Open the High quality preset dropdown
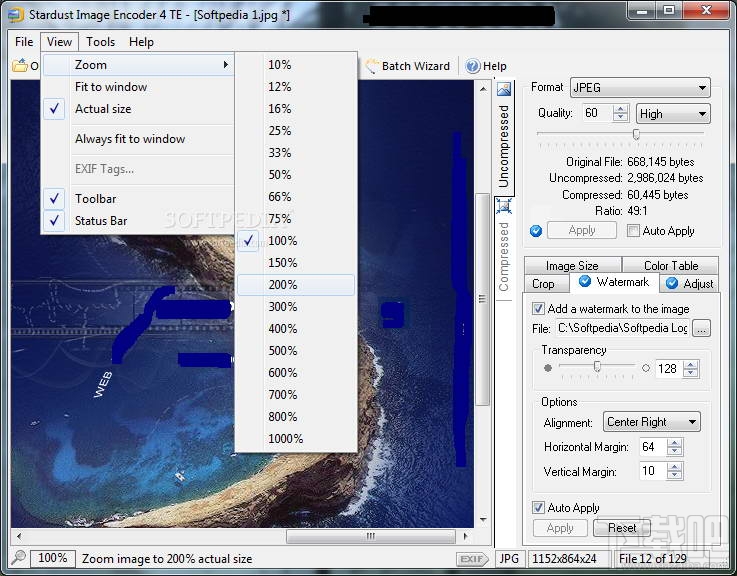This screenshot has height=576, width=737. (x=673, y=114)
